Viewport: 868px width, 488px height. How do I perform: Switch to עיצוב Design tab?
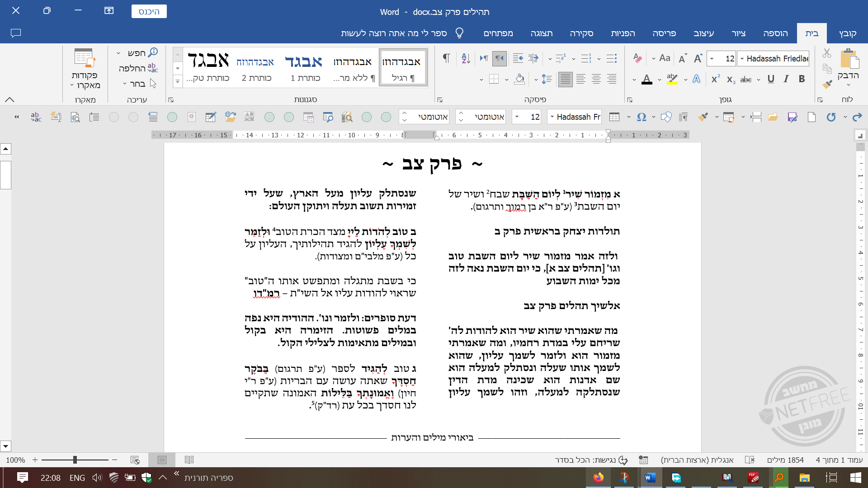704,33
